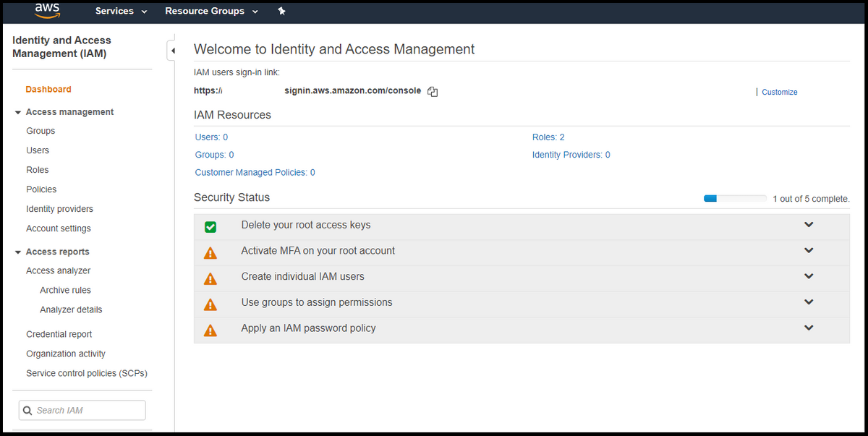Click the warning icon beside Activate MFA
Viewport: 868px width, 436px height.
[210, 253]
